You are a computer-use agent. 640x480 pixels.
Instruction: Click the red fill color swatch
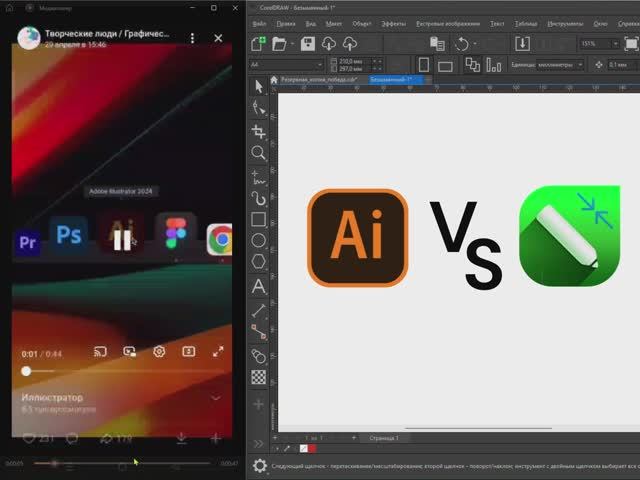click(x=312, y=449)
